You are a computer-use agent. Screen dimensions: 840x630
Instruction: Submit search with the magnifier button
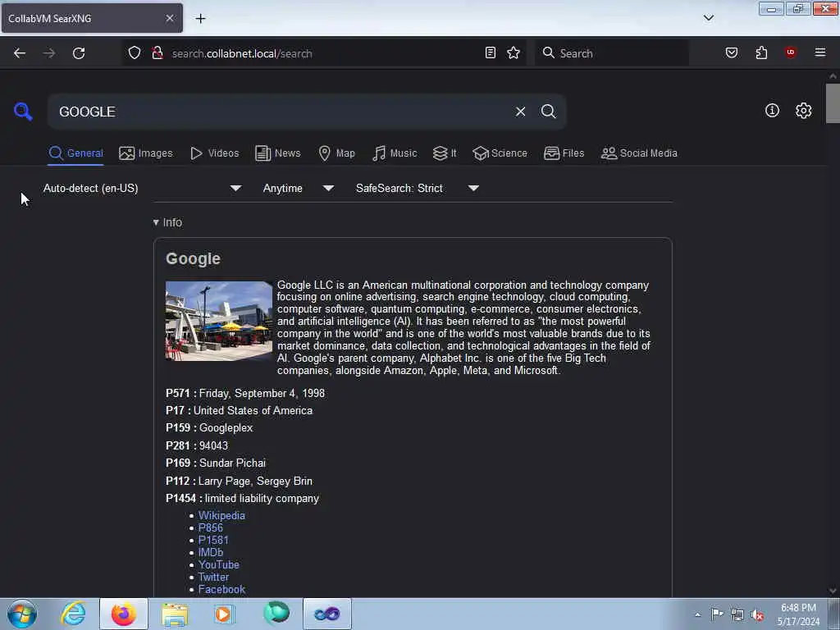point(548,112)
